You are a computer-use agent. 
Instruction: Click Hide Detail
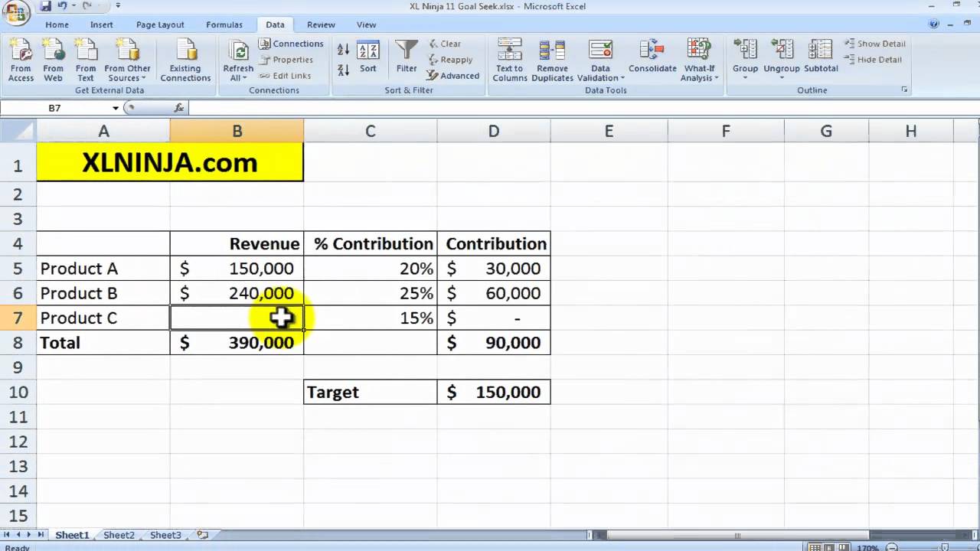pos(873,60)
